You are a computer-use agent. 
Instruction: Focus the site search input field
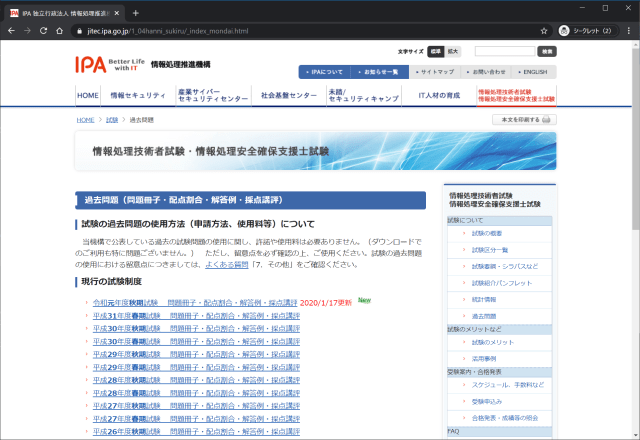click(505, 51)
